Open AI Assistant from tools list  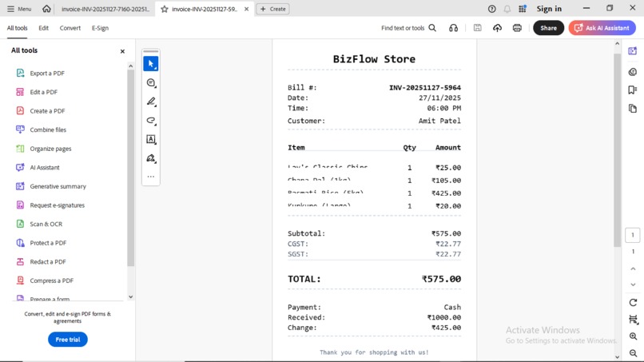point(38,168)
